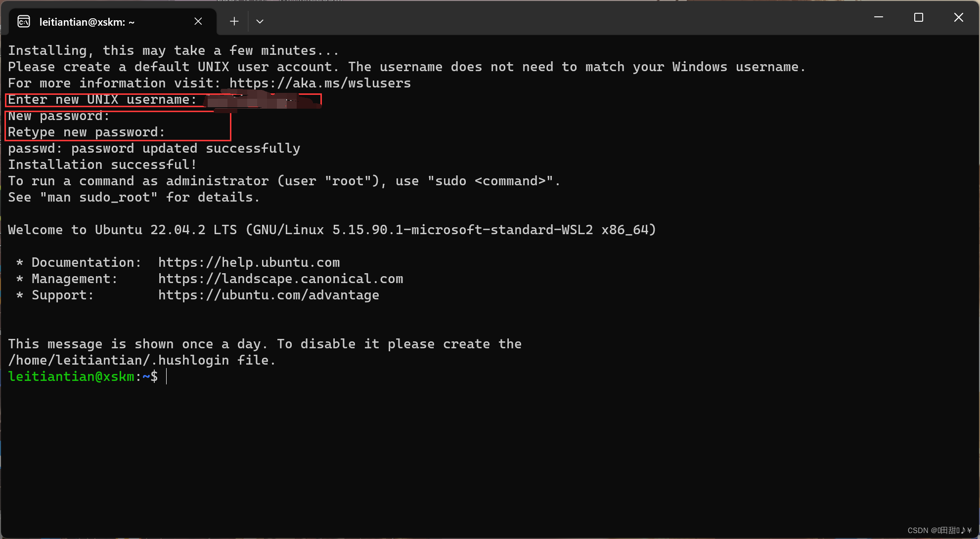Click the blue tilde home directory indicator

point(147,376)
